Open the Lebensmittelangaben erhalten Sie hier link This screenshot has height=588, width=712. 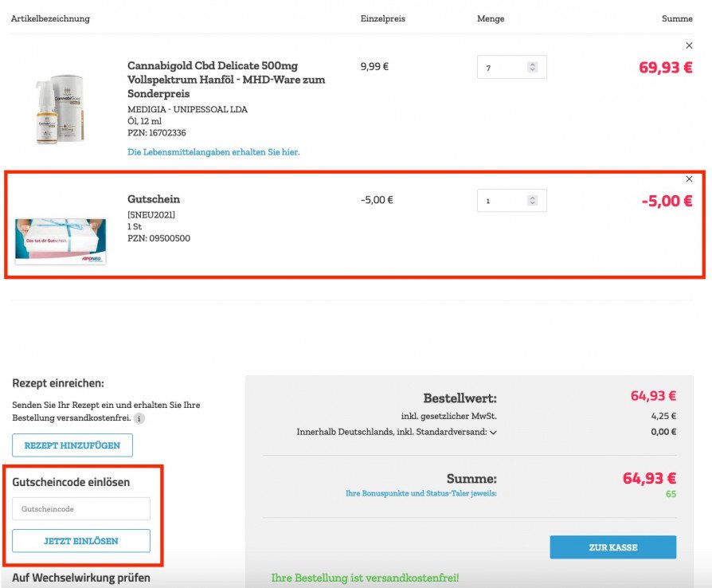point(213,152)
